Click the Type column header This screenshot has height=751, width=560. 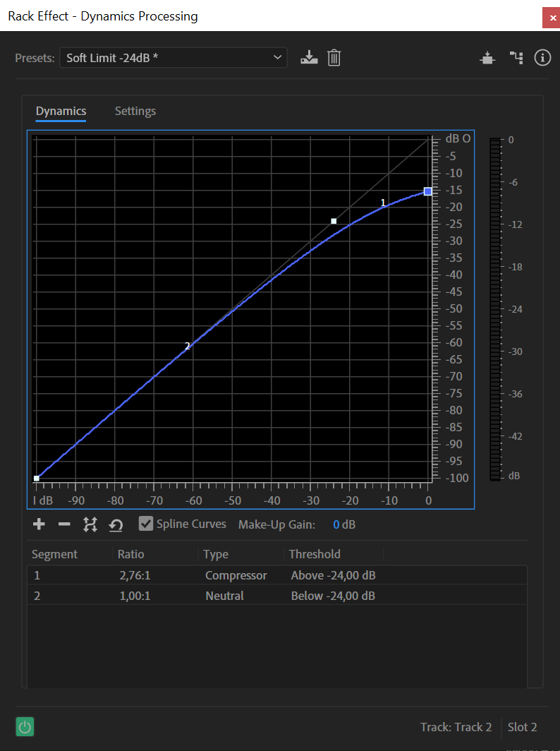[x=215, y=554]
